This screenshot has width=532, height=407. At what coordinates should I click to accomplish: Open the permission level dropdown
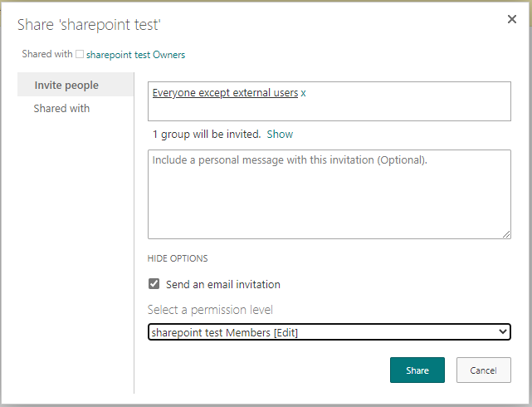pyautogui.click(x=329, y=332)
